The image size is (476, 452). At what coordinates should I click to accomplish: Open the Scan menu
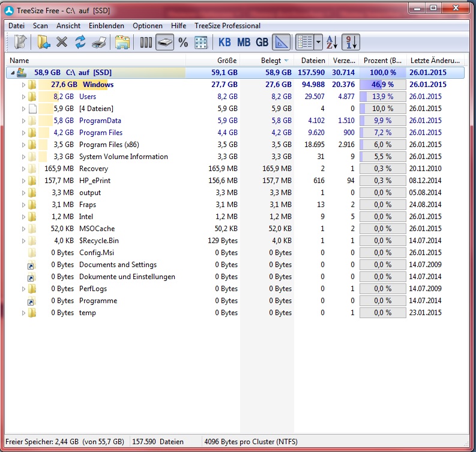(x=40, y=26)
